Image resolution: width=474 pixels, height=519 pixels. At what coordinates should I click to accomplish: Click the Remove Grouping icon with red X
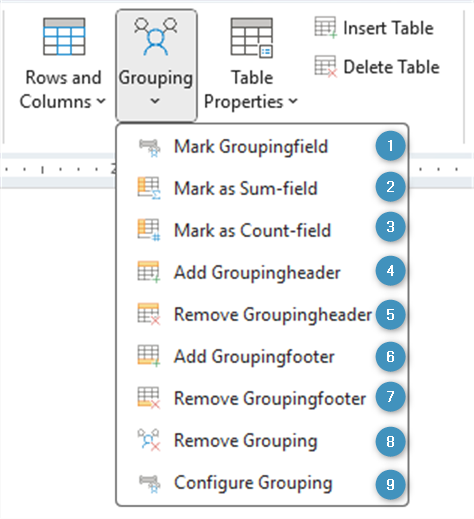pyautogui.click(x=149, y=440)
